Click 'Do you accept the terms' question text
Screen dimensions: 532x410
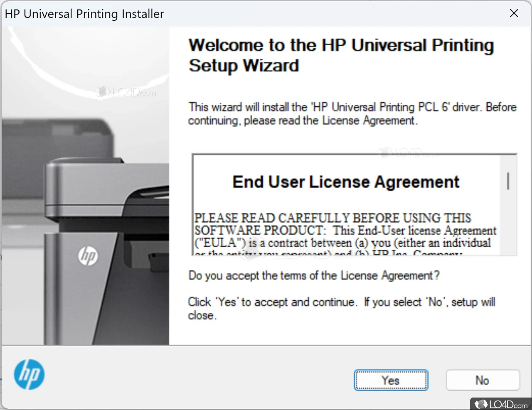click(x=314, y=275)
